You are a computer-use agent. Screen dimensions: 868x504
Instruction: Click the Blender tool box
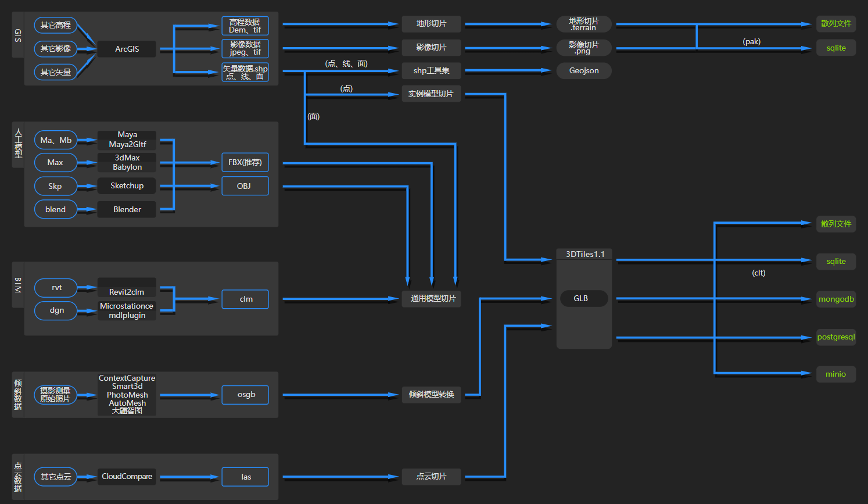127,209
